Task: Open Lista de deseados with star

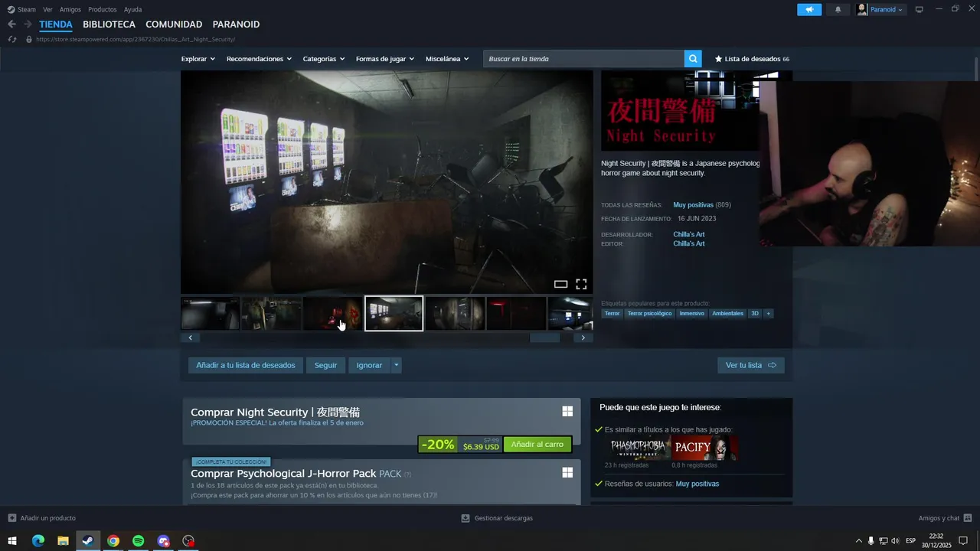Action: tap(752, 59)
